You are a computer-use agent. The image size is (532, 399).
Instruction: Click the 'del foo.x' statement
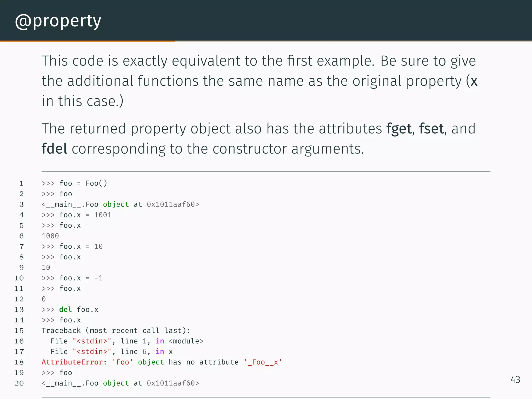(79, 310)
